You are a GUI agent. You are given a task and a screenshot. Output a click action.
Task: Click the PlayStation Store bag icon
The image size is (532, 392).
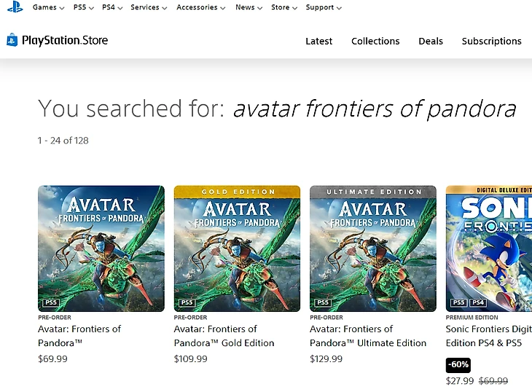[12, 40]
